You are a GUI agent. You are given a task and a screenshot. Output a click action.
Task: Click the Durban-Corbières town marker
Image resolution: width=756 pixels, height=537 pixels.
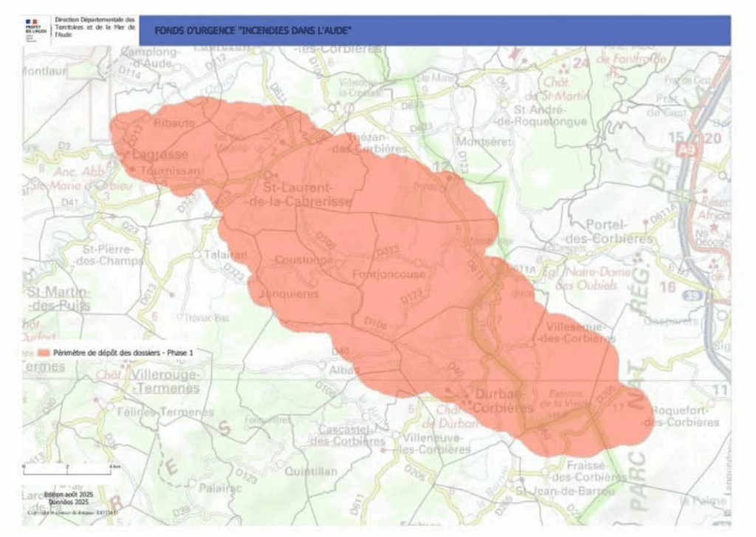tap(466, 399)
